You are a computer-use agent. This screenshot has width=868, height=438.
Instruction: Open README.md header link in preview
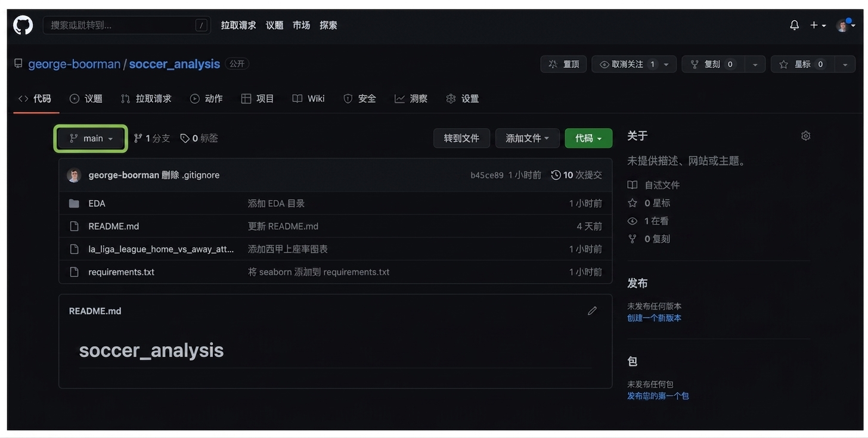95,311
